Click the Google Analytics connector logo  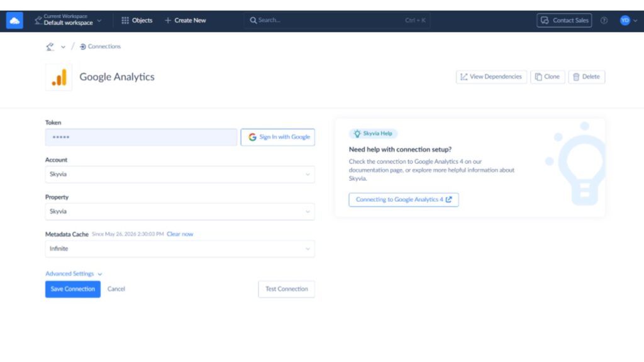[58, 77]
